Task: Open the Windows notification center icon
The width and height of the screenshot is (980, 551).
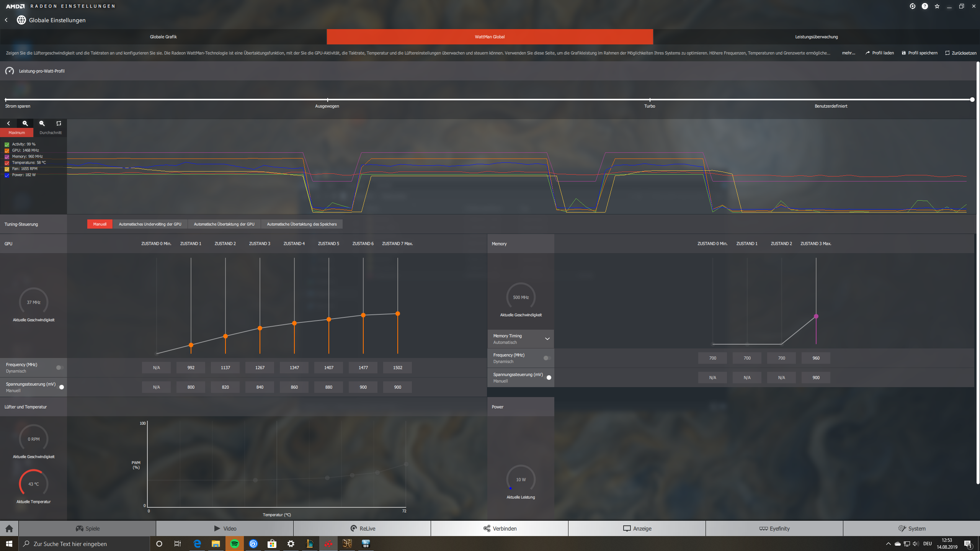Action: coord(968,544)
